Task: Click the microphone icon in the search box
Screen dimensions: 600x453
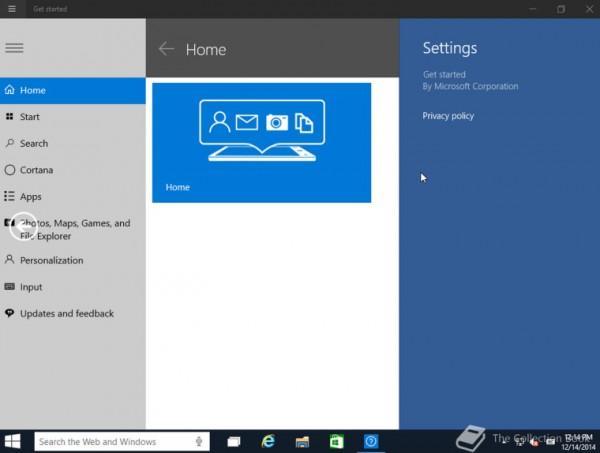Action: pos(200,441)
